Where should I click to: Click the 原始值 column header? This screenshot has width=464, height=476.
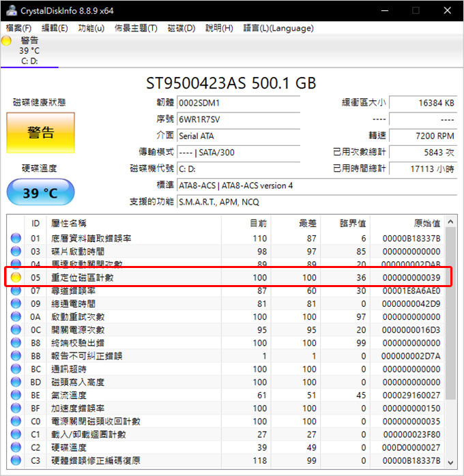pos(407,223)
